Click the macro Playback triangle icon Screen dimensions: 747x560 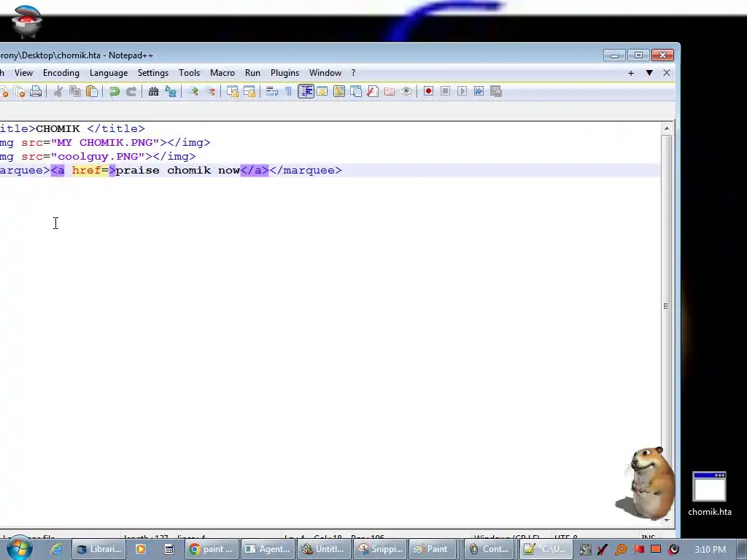[462, 91]
